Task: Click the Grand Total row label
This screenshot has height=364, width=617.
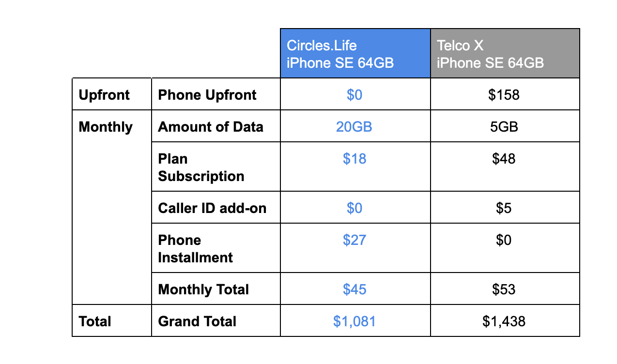Action: coord(197,321)
